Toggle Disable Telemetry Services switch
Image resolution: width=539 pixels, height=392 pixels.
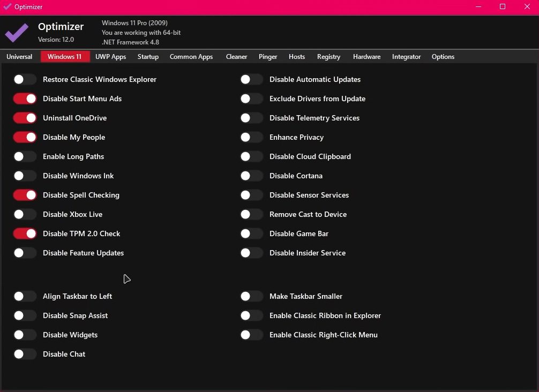252,118
